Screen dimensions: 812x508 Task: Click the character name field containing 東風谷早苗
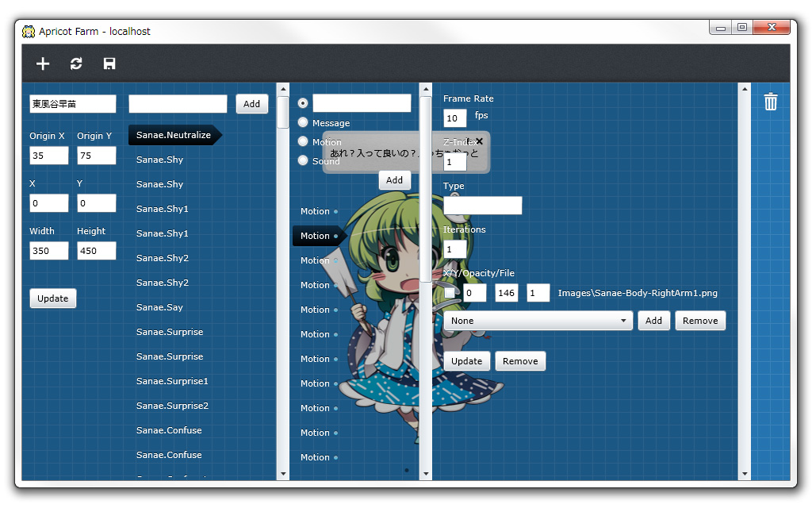[72, 104]
